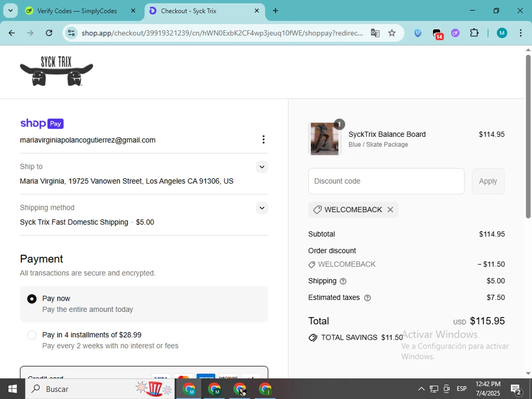The width and height of the screenshot is (532, 399).
Task: Go back to previous page
Action: pos(12,33)
